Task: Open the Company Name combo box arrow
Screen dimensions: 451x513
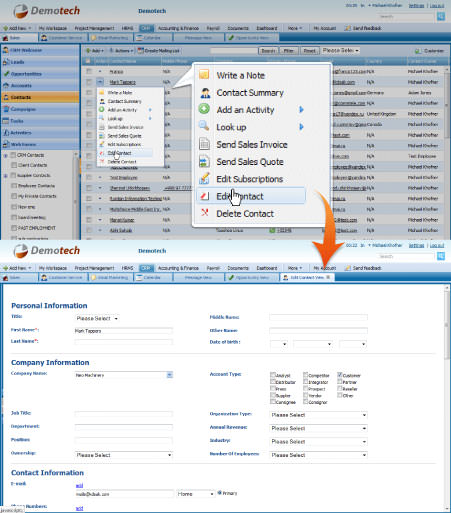Action: pos(170,375)
